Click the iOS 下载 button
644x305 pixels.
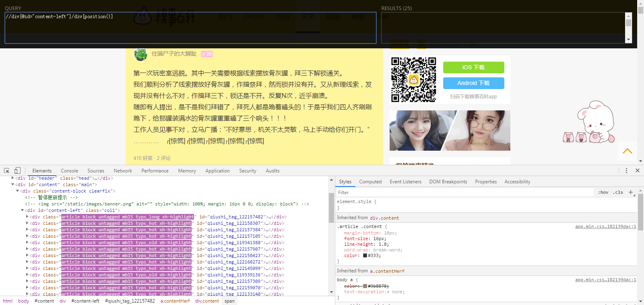473,67
